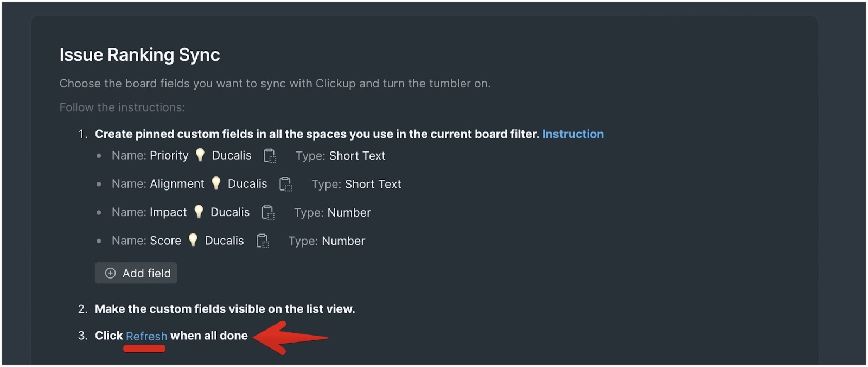Click the lightbulb emoji beside Impact

(x=199, y=212)
